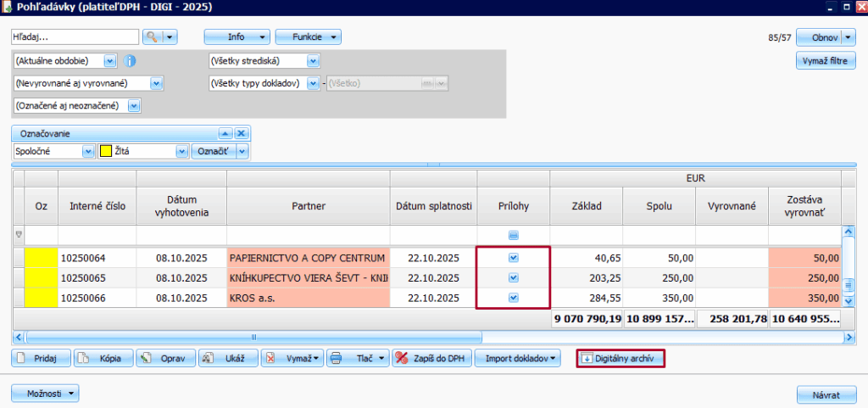Open the Možnosti menu
This screenshot has width=868, height=408.
click(45, 393)
